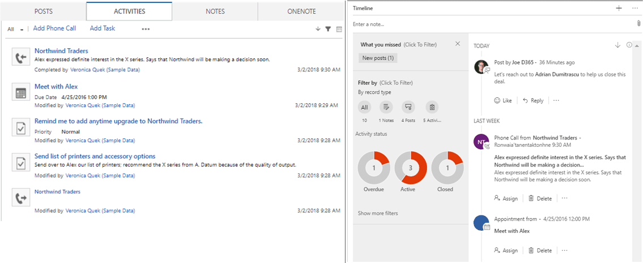Select the ACTIVITIES tab
This screenshot has height=263, width=644.
click(x=129, y=11)
